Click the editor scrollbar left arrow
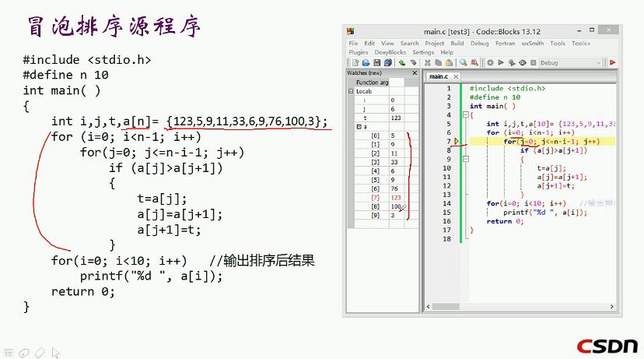Screen dimensions: 644x359 (429, 307)
